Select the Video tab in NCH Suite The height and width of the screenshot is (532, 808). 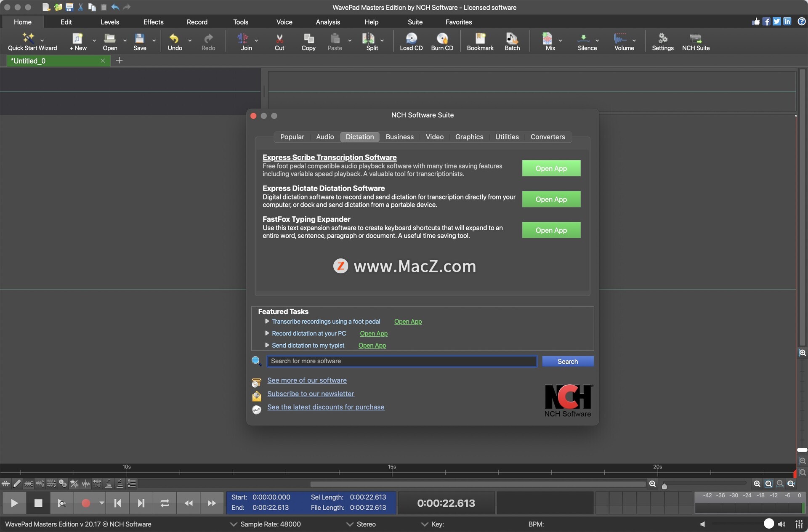point(434,137)
